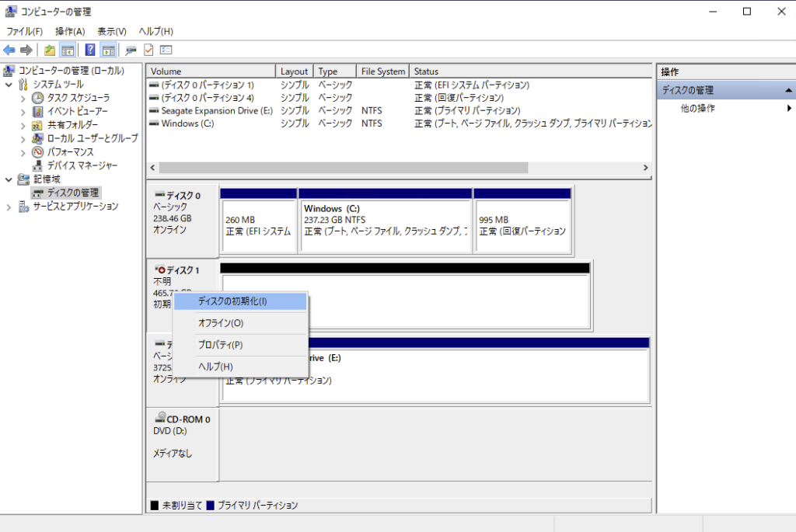Collapse the System Tools (システム ツール) node
The height and width of the screenshot is (532, 796).
pyautogui.click(x=9, y=84)
